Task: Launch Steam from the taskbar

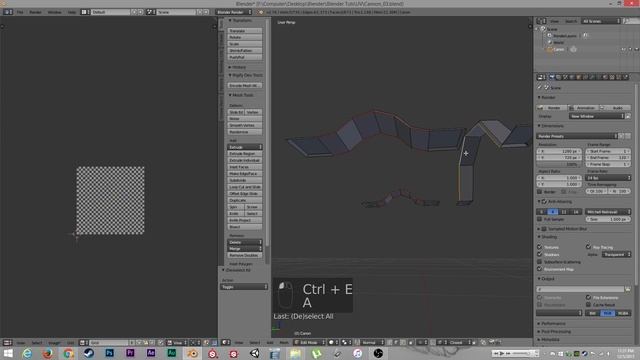Action: click(89, 353)
